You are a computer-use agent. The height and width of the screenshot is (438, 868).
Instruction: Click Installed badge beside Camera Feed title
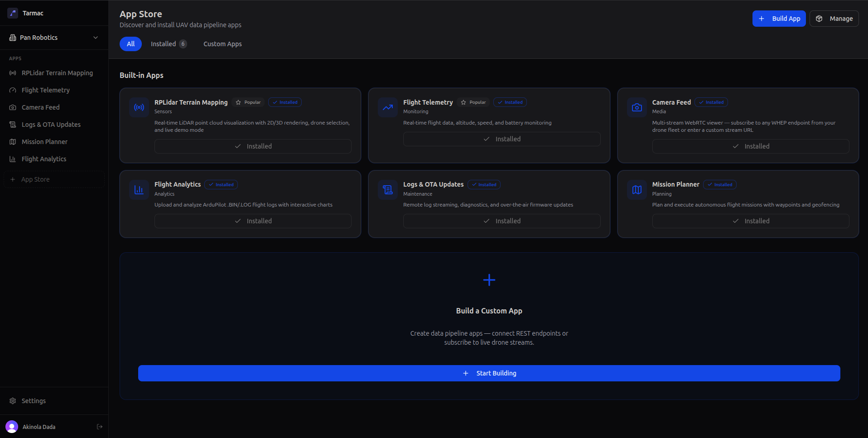click(x=711, y=102)
